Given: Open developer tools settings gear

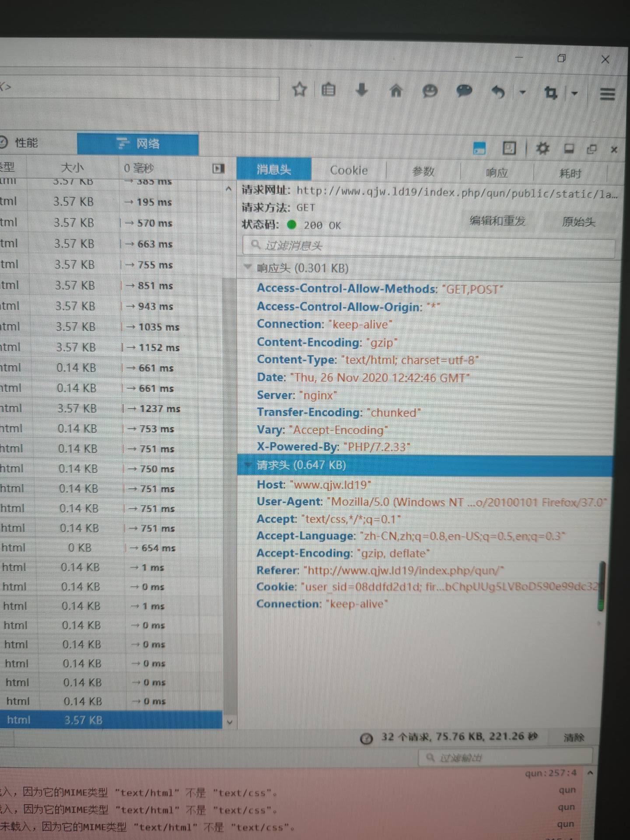Looking at the screenshot, I should click(542, 148).
